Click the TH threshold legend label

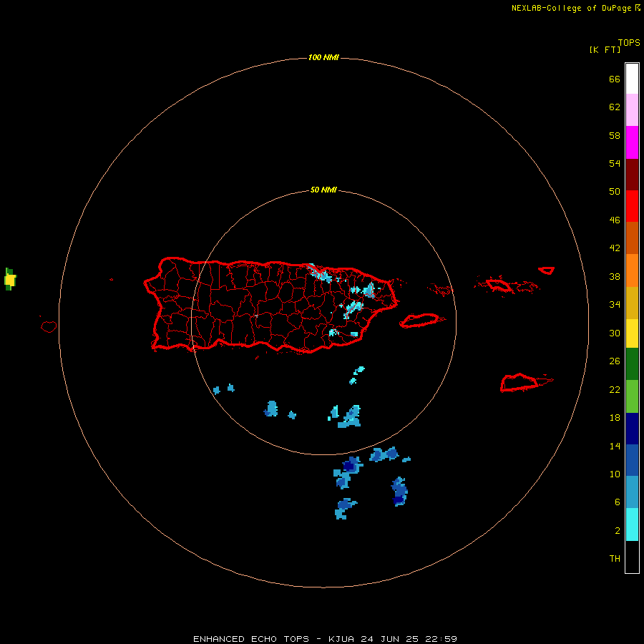pyautogui.click(x=615, y=559)
